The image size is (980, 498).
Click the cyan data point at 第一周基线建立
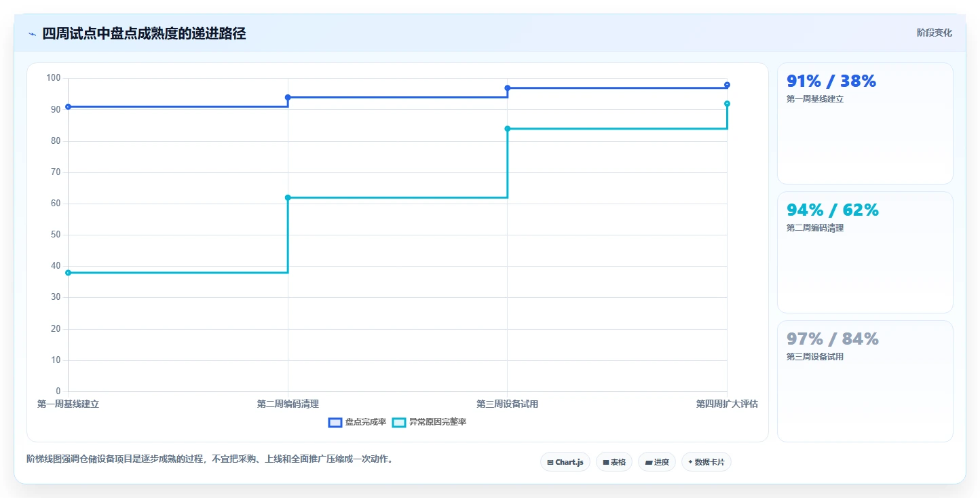pos(68,273)
